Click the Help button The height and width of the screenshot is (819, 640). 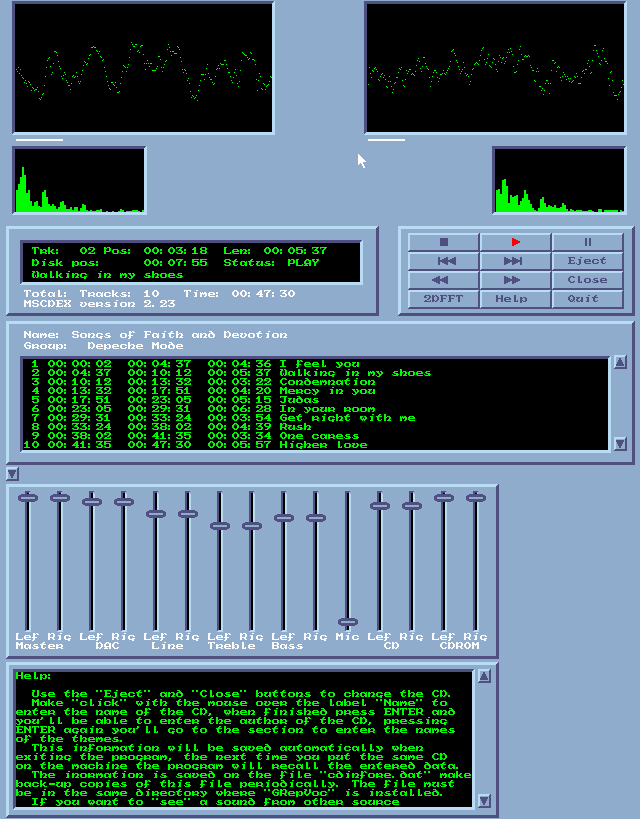515,299
